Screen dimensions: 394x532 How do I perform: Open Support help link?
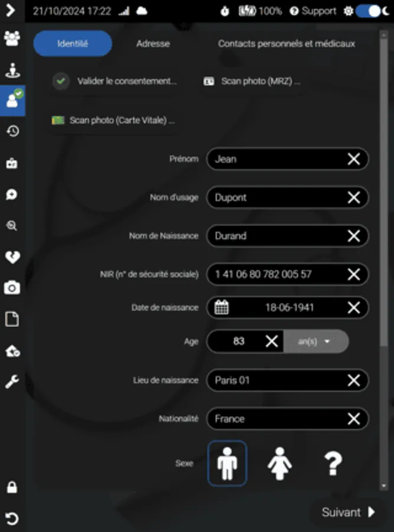(x=313, y=11)
